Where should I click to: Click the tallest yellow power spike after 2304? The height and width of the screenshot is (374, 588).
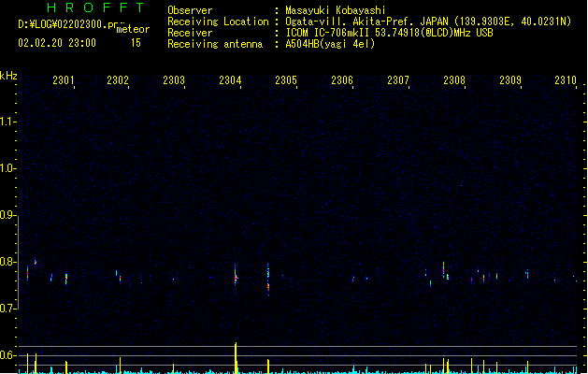click(x=236, y=357)
